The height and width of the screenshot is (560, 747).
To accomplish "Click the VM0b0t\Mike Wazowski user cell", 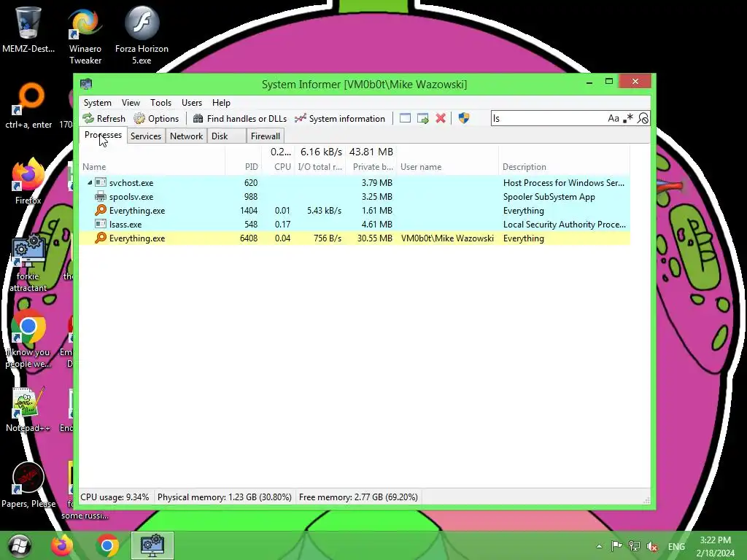I will point(447,238).
